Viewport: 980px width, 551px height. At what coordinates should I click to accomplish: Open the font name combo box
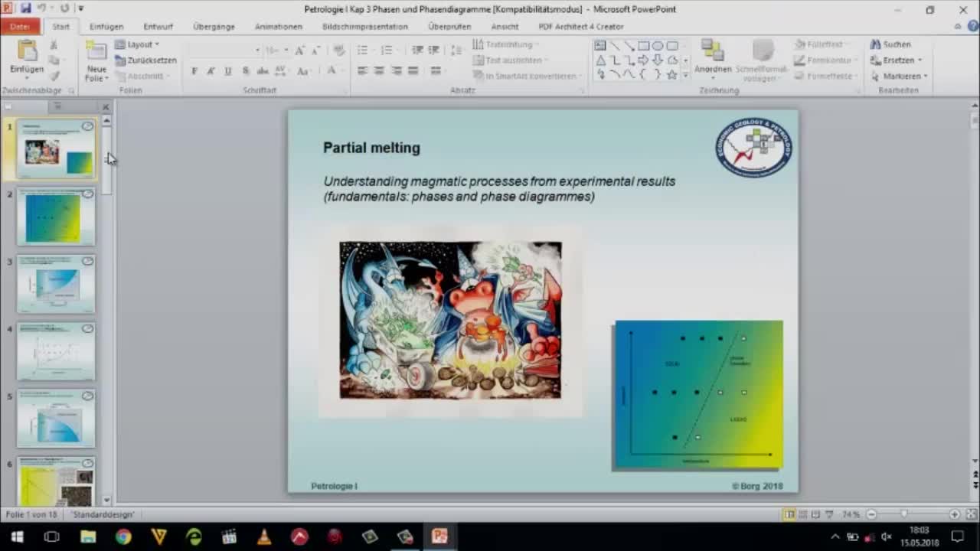pyautogui.click(x=224, y=50)
